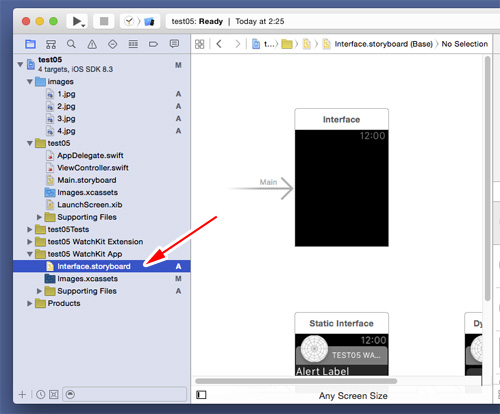
Task: Go forward in editor history
Action: click(237, 44)
